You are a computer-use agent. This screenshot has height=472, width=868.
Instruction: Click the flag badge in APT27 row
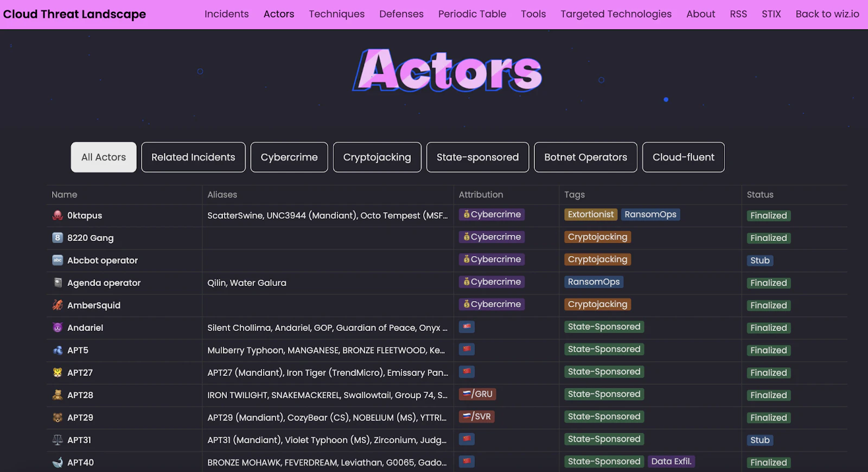tap(467, 372)
